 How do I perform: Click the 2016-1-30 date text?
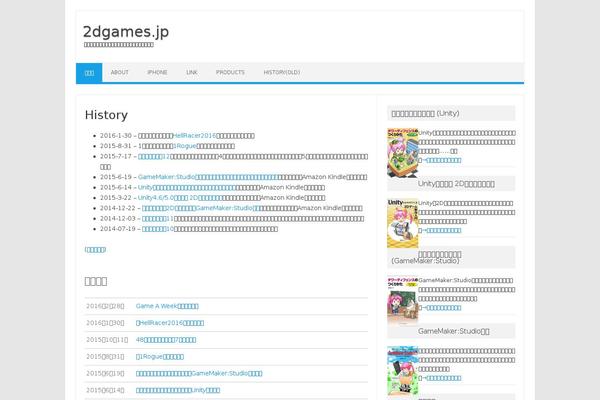click(116, 136)
